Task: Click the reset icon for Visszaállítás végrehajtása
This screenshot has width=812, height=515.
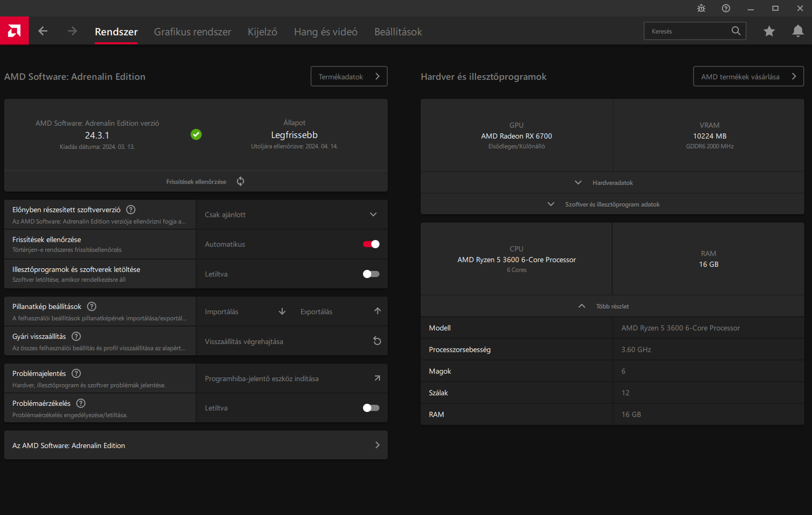Action: [x=377, y=341]
